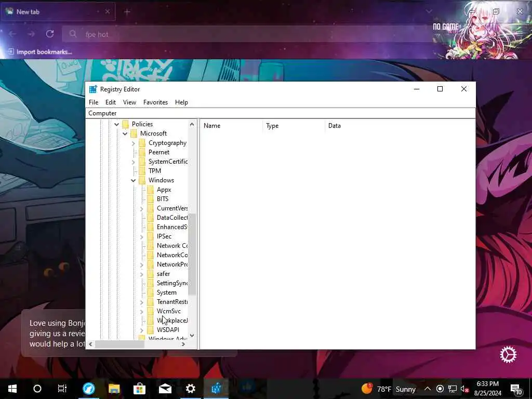Screen dimensions: 532x399
Task: Click the Computer address bar field
Action: 280,113
